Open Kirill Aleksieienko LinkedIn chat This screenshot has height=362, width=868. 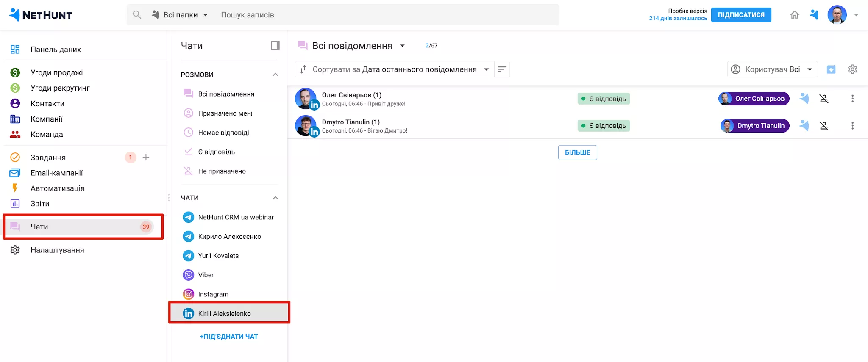tap(229, 313)
